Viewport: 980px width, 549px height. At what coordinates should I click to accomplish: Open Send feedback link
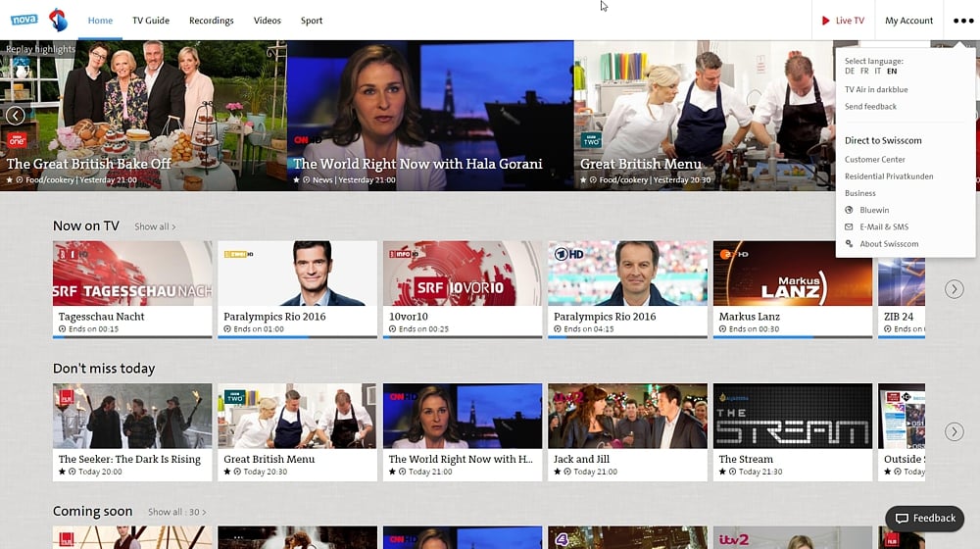(870, 106)
